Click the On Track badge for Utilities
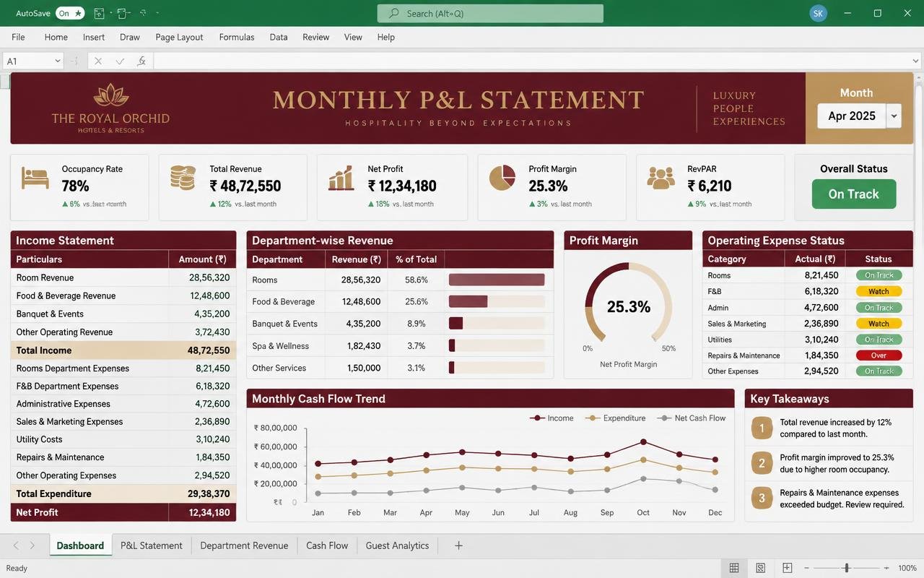This screenshot has height=578, width=924. pyautogui.click(x=879, y=340)
